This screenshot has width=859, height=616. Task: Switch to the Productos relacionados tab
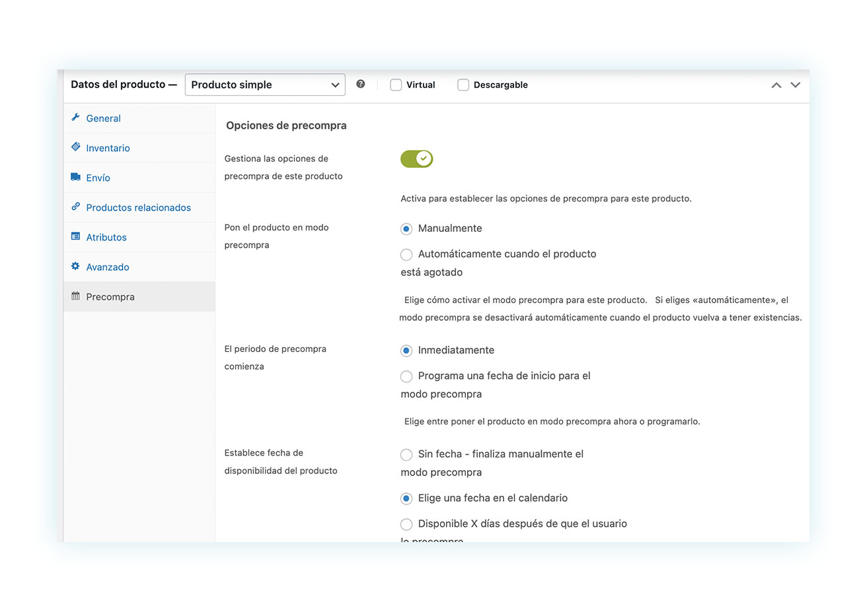pyautogui.click(x=138, y=207)
